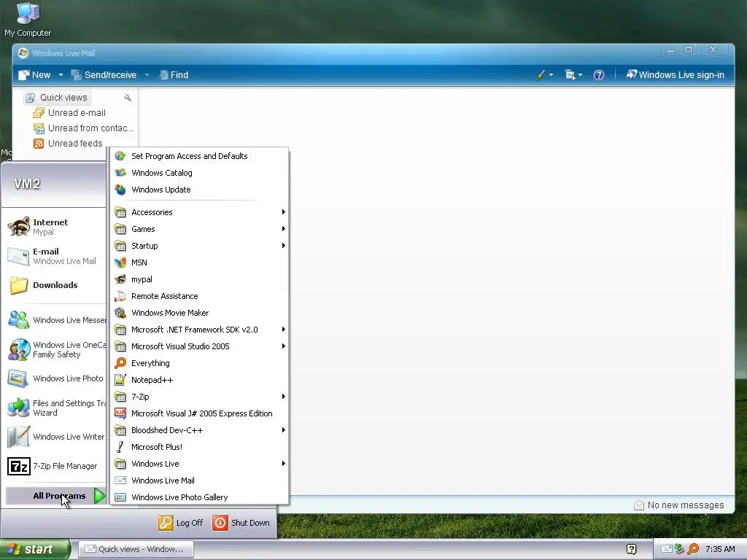Open the Menus icon dropdown in Live Mail
This screenshot has width=747, height=560.
pyautogui.click(x=573, y=75)
